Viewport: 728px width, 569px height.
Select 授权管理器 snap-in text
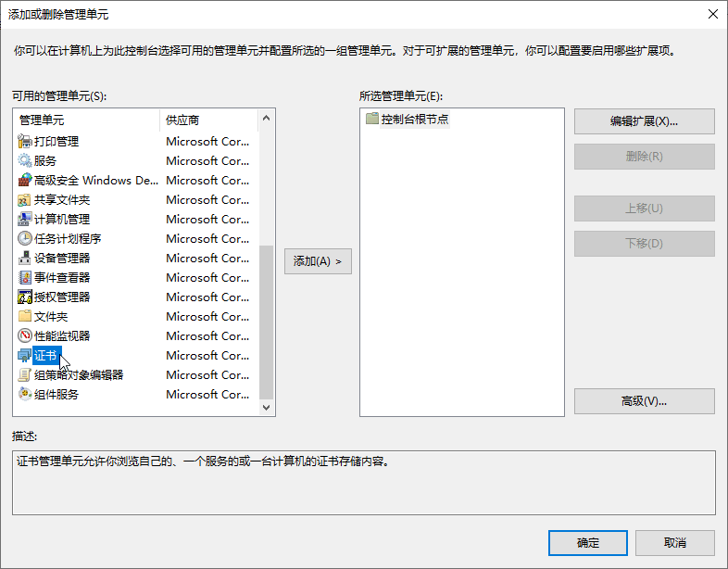pos(62,297)
